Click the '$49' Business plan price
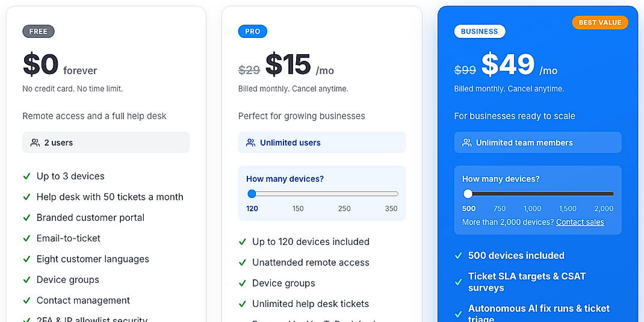The height and width of the screenshot is (322, 644). (x=507, y=65)
